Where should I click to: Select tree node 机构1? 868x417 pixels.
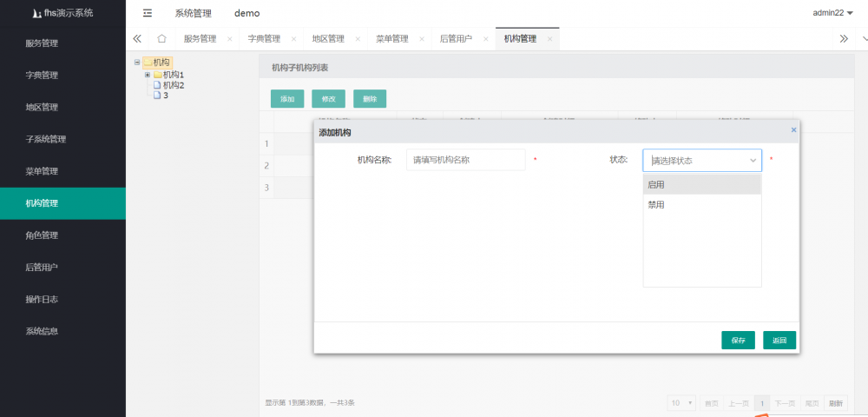[x=174, y=74]
